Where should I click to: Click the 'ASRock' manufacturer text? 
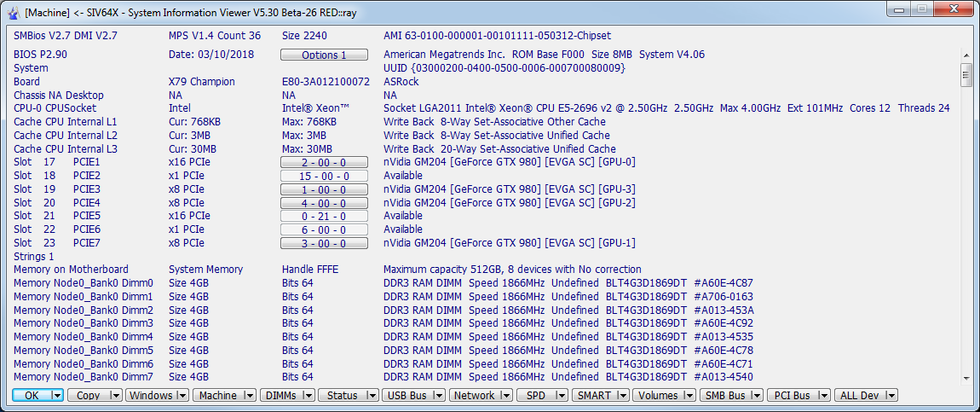click(x=401, y=81)
